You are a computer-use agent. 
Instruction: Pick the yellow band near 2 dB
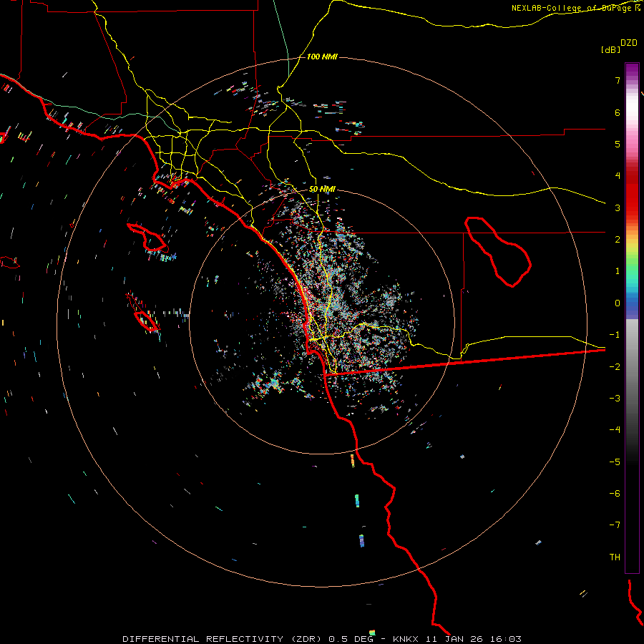pyautogui.click(x=632, y=243)
